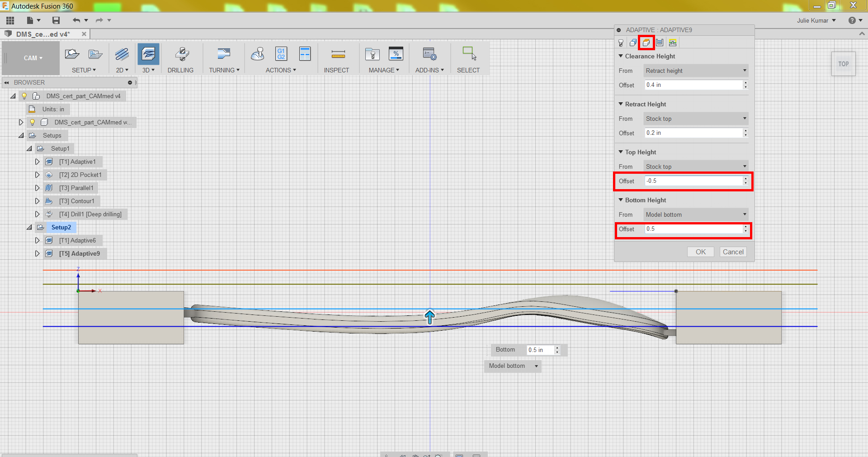Open the MANAGE dropdown menu

[x=384, y=70]
